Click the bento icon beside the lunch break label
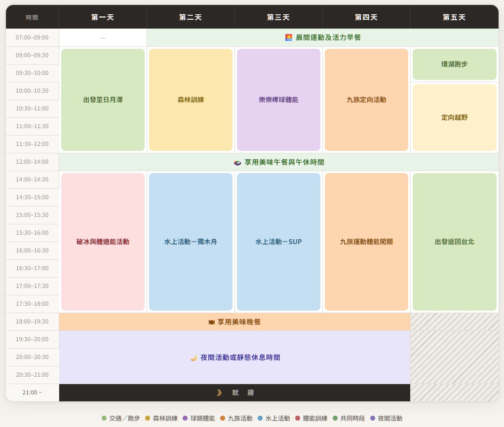 pyautogui.click(x=237, y=162)
